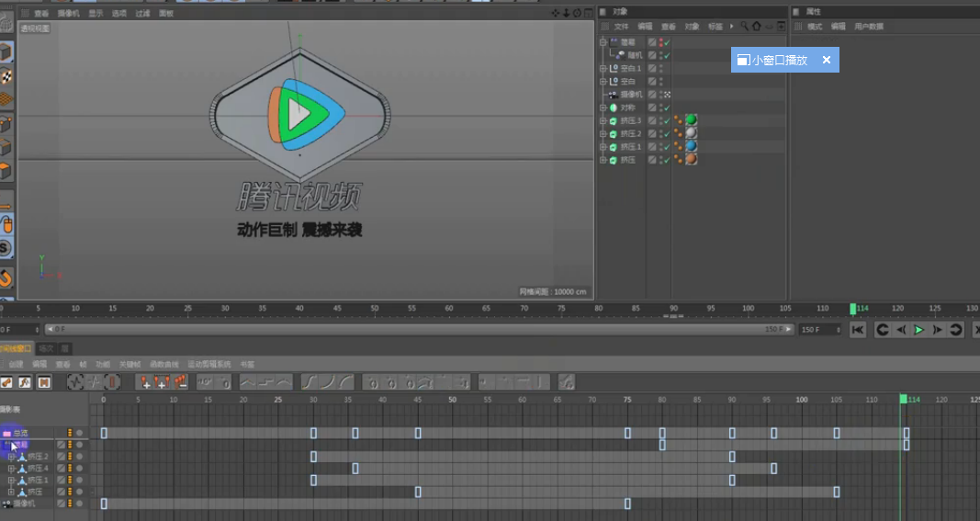Apply the ease-out curve icon
Image resolution: width=980 pixels, height=521 pixels.
346,382
